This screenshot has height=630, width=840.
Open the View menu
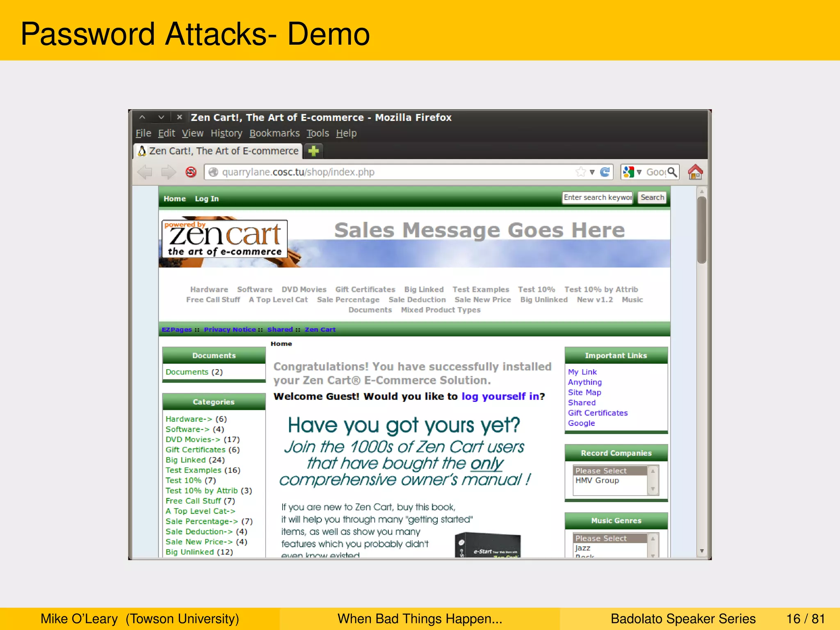[193, 133]
